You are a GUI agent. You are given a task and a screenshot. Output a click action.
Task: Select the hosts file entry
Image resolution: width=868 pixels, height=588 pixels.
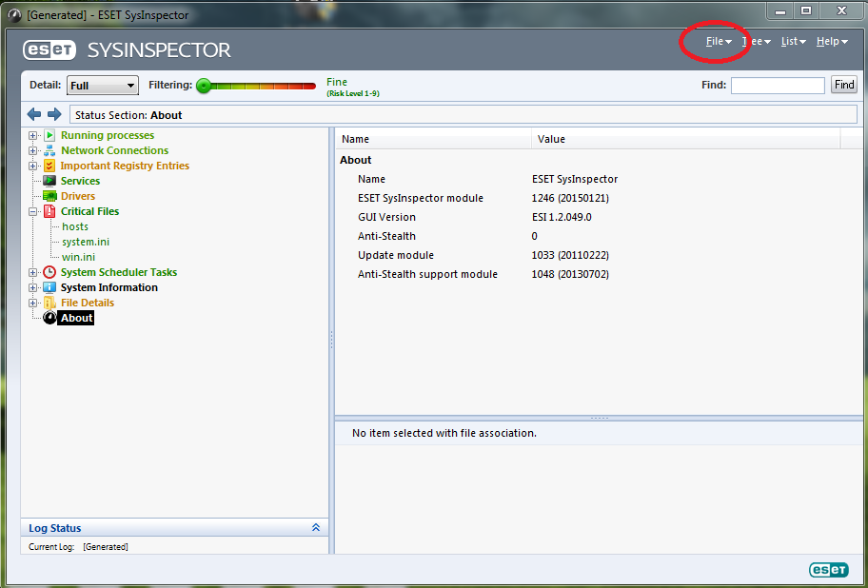(x=75, y=226)
